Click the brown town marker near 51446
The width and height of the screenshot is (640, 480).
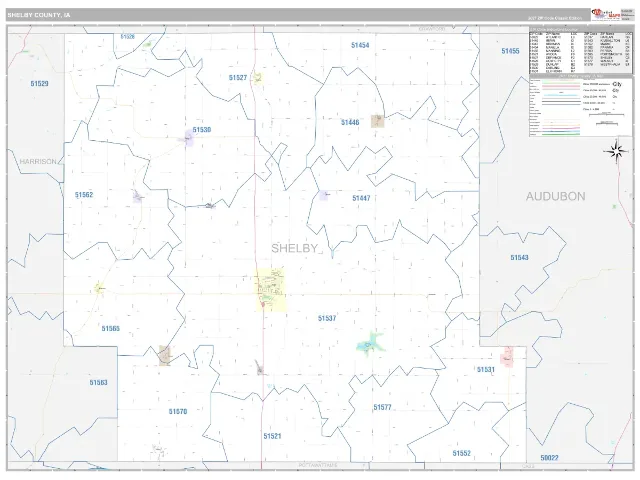(x=378, y=121)
